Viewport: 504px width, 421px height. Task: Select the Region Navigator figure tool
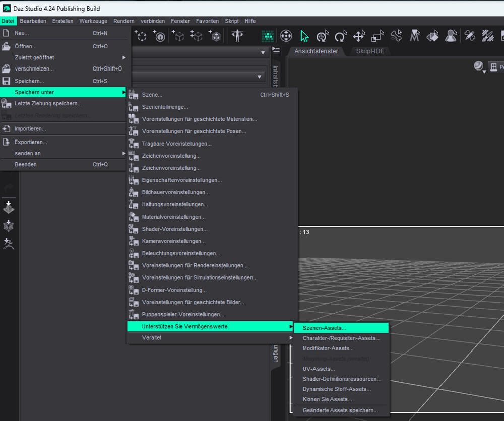(451, 36)
